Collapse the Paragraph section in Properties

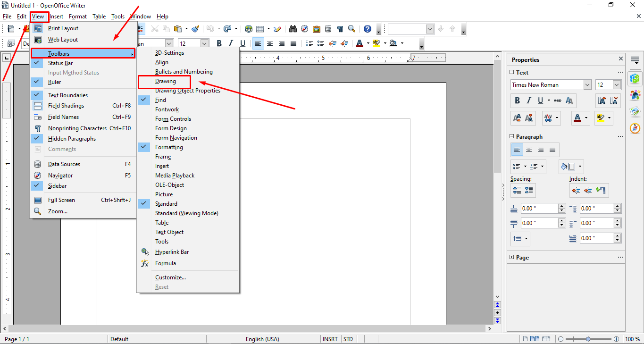click(x=512, y=136)
